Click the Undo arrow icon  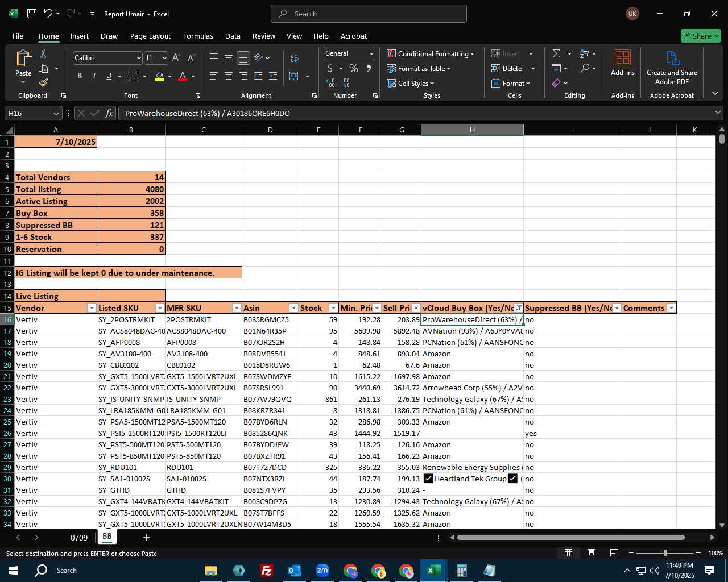(x=48, y=14)
